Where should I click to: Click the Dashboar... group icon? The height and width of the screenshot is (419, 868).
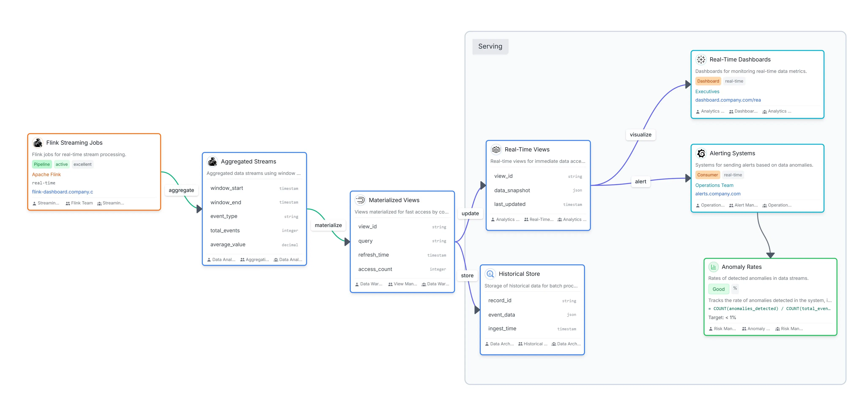click(731, 111)
